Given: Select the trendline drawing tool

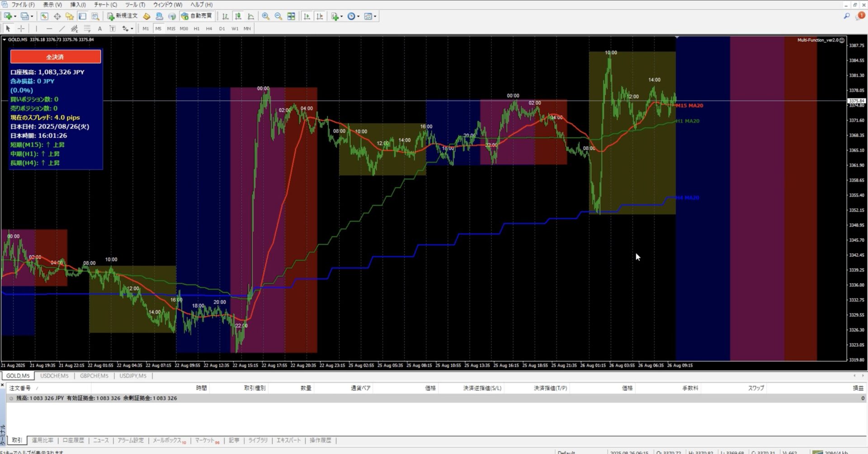Looking at the screenshot, I should point(62,28).
